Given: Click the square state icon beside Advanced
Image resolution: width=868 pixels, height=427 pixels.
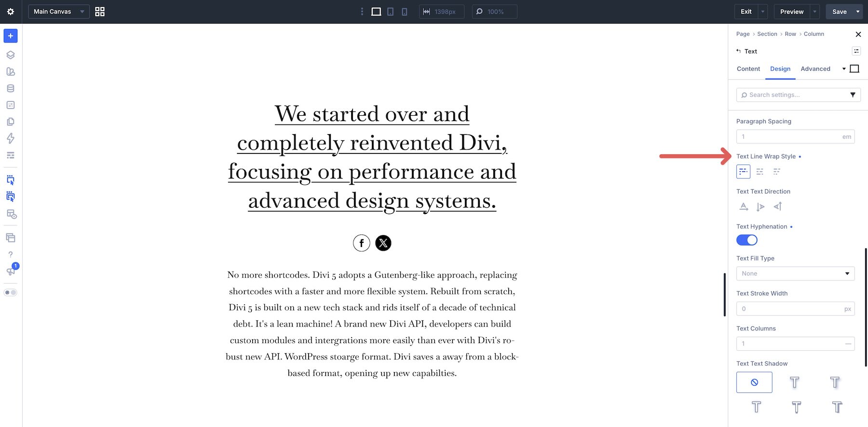Looking at the screenshot, I should click(x=854, y=69).
